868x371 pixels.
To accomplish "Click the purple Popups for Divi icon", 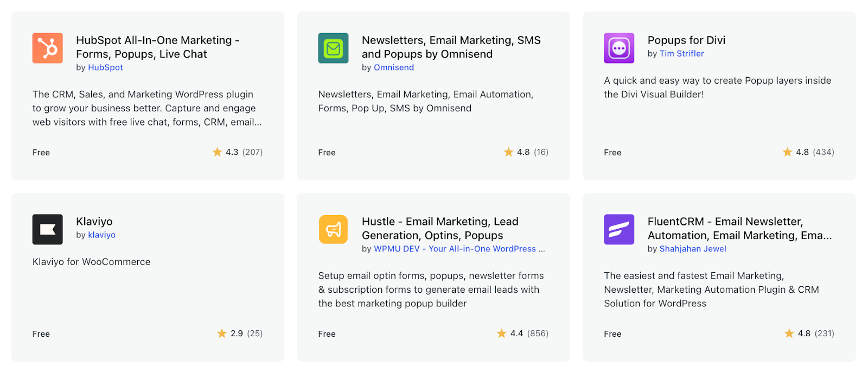I will point(618,48).
